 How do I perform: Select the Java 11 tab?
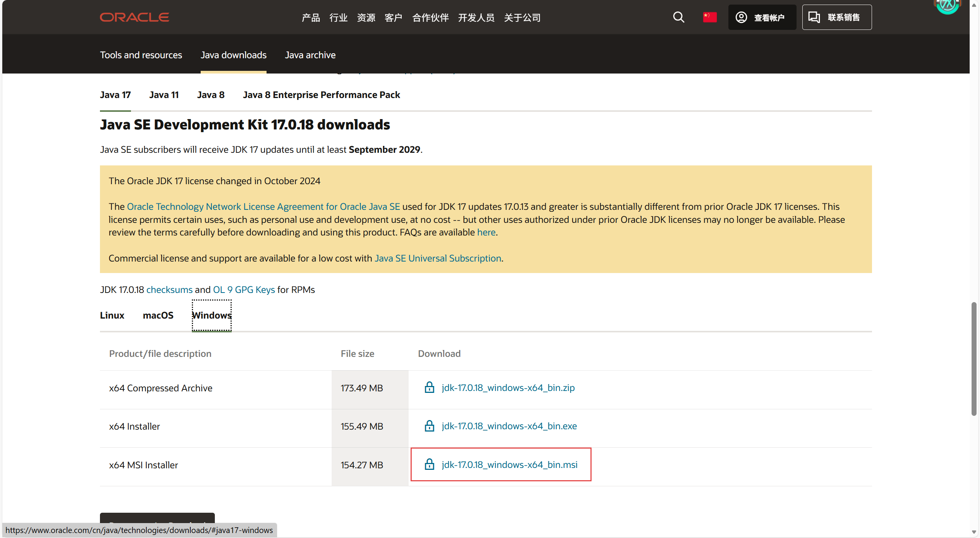pos(164,95)
